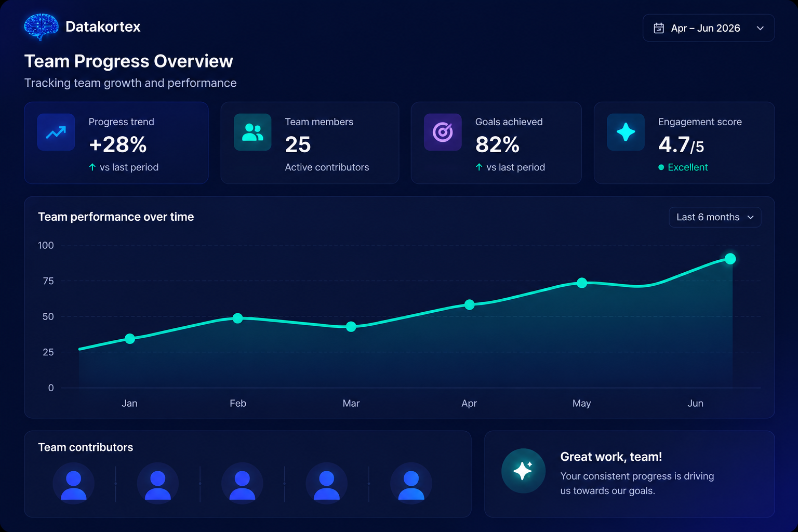Select the Apr x-axis label
Image resolution: width=798 pixels, height=532 pixels.
tap(469, 403)
